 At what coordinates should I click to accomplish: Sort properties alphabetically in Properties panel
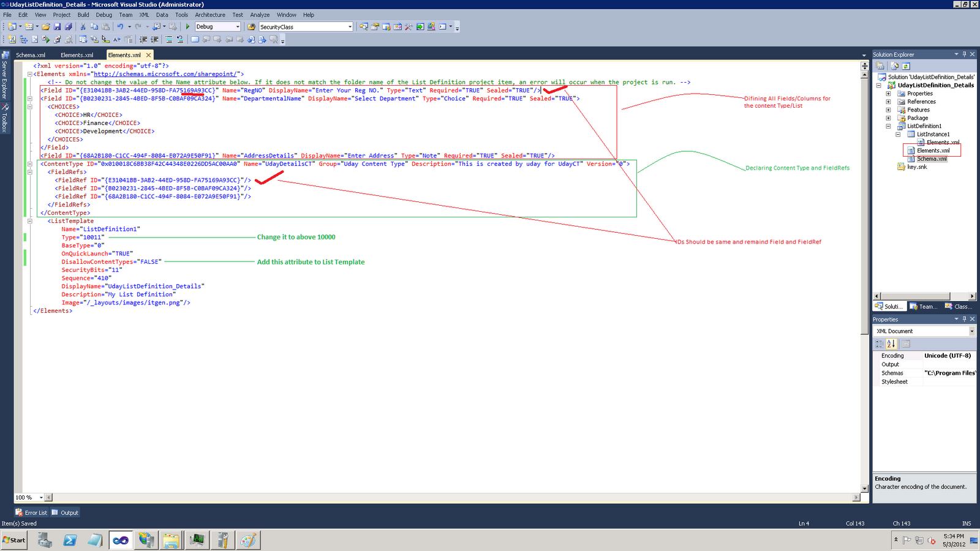pos(891,344)
